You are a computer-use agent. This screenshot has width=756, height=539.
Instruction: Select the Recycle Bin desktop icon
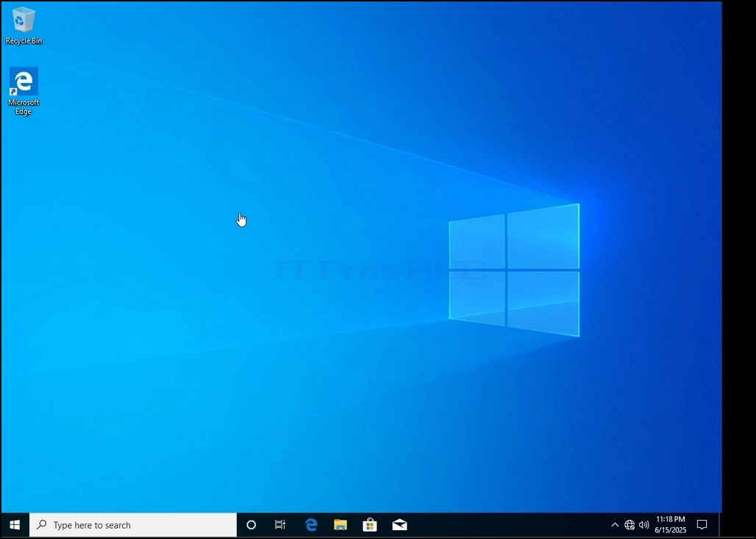[24, 26]
